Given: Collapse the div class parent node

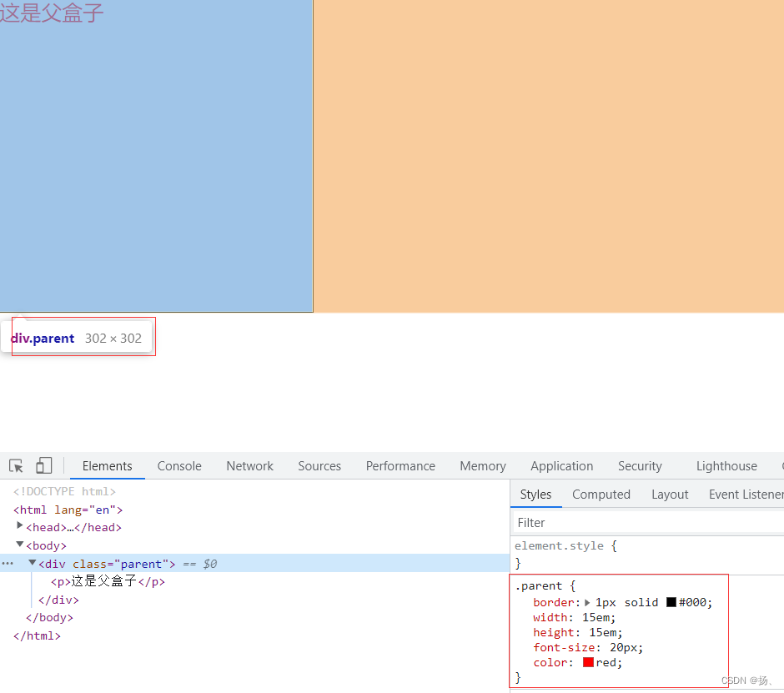Looking at the screenshot, I should (x=32, y=563).
